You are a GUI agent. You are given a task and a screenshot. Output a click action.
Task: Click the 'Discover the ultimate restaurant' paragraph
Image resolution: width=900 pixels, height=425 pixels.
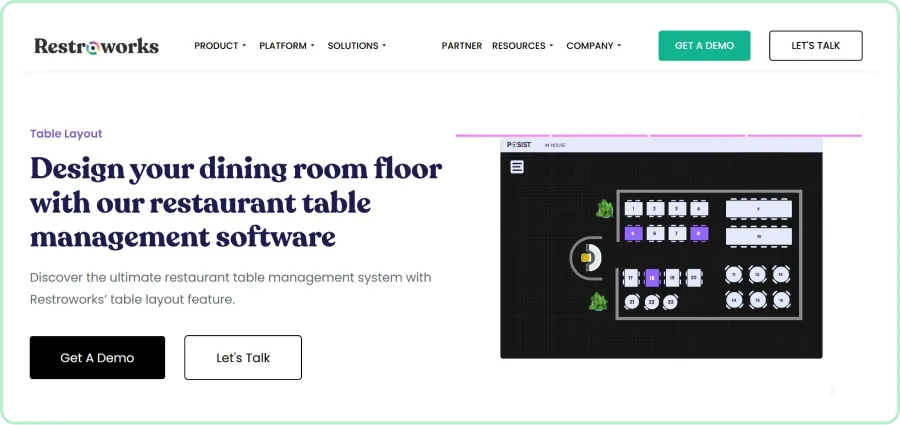point(230,288)
